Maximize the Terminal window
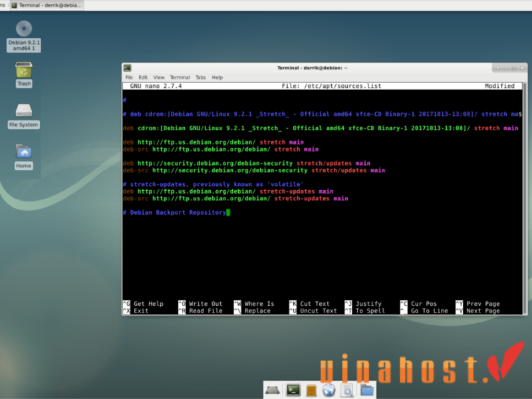532x399 pixels. click(514, 68)
